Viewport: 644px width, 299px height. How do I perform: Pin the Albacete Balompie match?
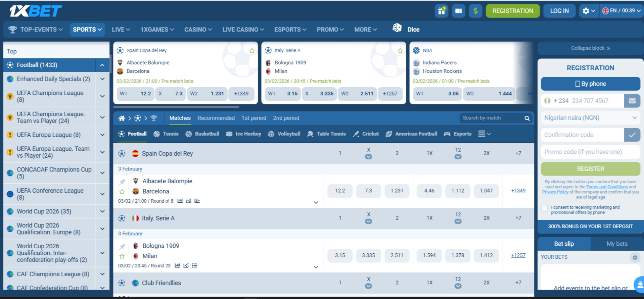click(x=122, y=182)
